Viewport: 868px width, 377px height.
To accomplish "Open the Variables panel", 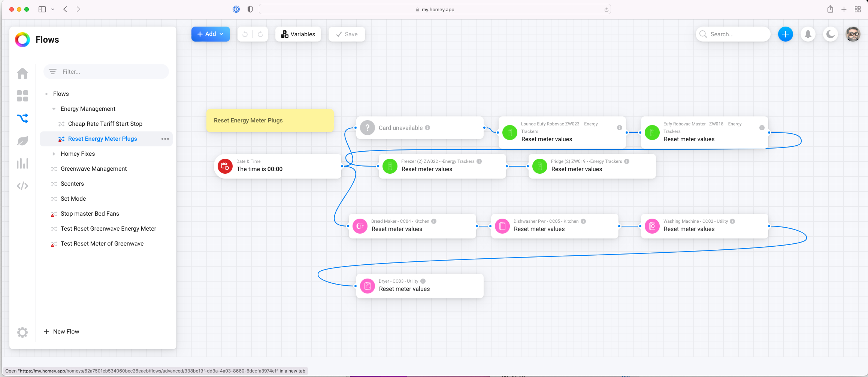I will coord(298,34).
